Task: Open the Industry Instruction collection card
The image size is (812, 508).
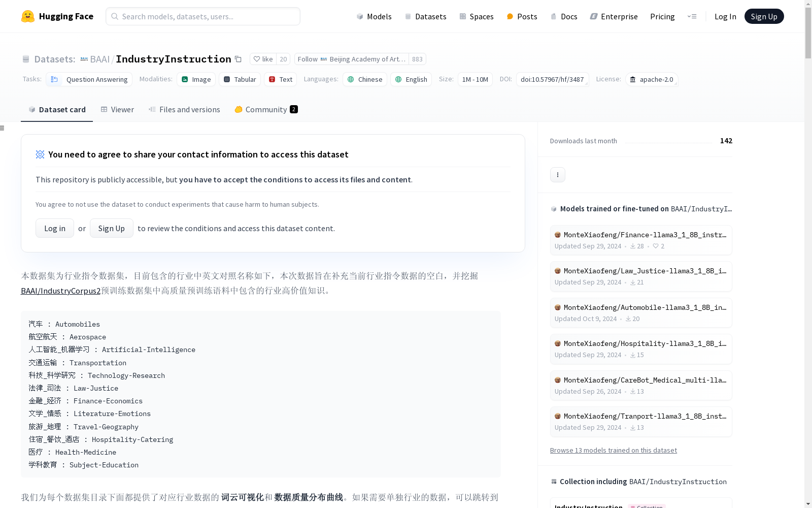Action: pyautogui.click(x=641, y=503)
